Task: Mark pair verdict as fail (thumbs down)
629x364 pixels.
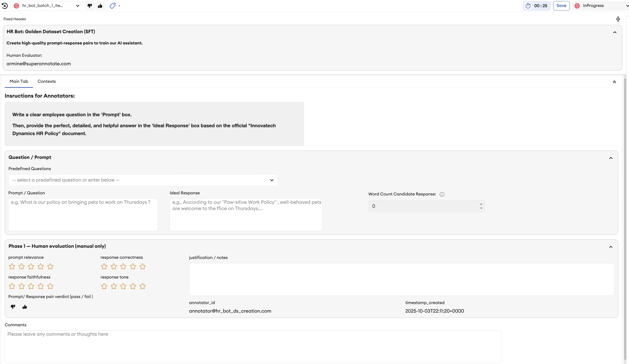Action: click(x=13, y=307)
